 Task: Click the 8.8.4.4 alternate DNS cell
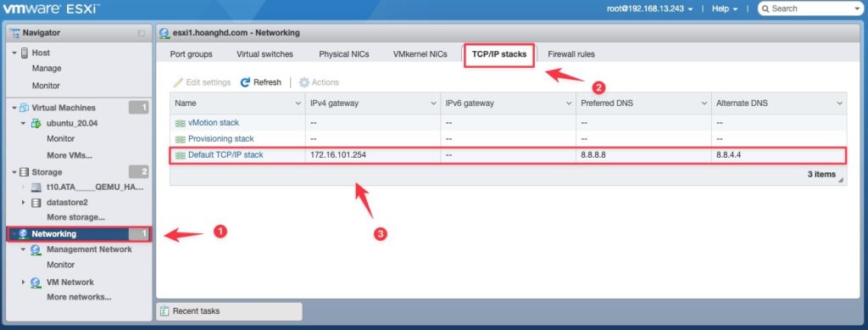click(778, 155)
